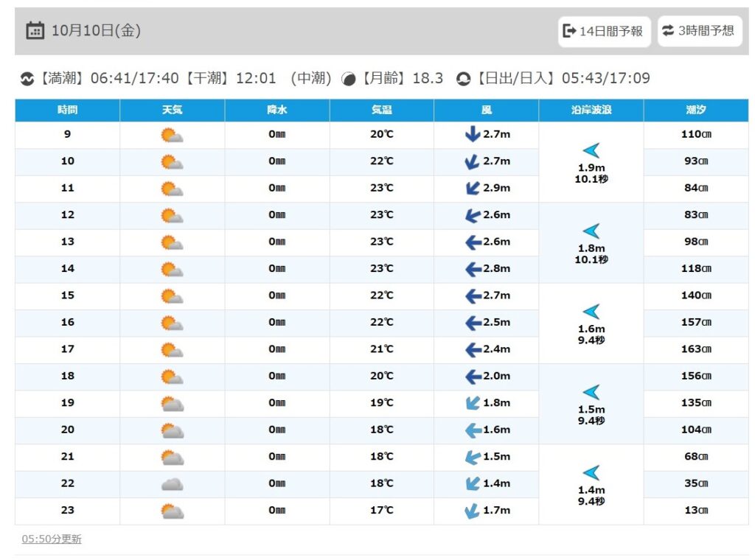This screenshot has width=755, height=560.
Task: Click the 天気 column header
Action: pyautogui.click(x=172, y=111)
